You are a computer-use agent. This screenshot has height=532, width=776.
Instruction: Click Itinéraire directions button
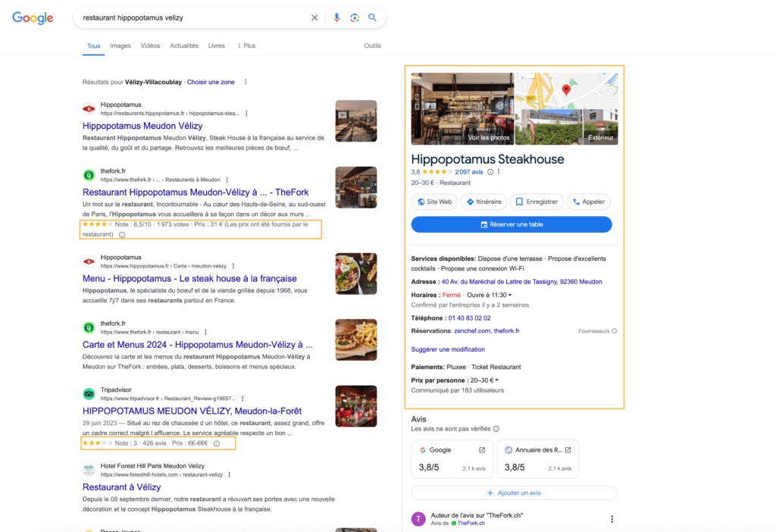point(484,202)
